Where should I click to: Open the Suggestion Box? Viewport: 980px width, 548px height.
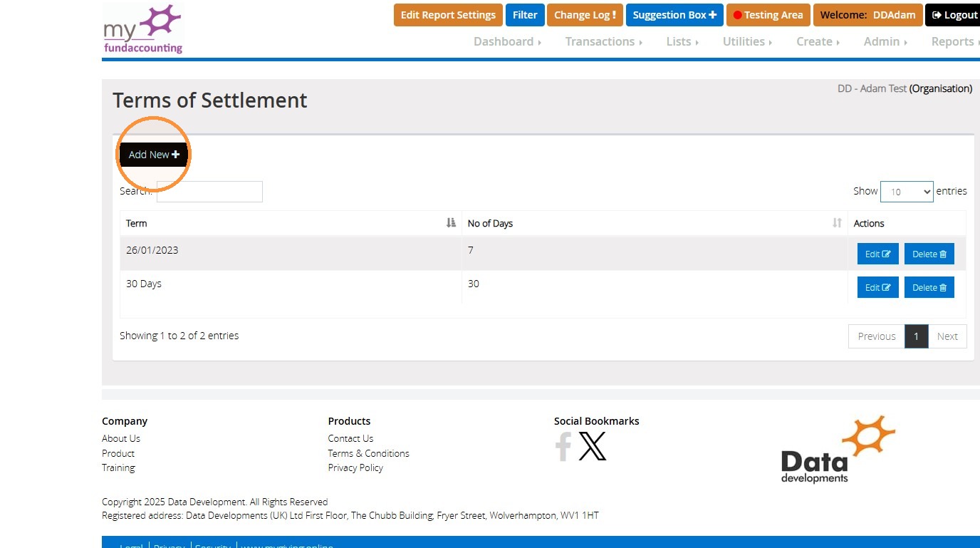[674, 15]
